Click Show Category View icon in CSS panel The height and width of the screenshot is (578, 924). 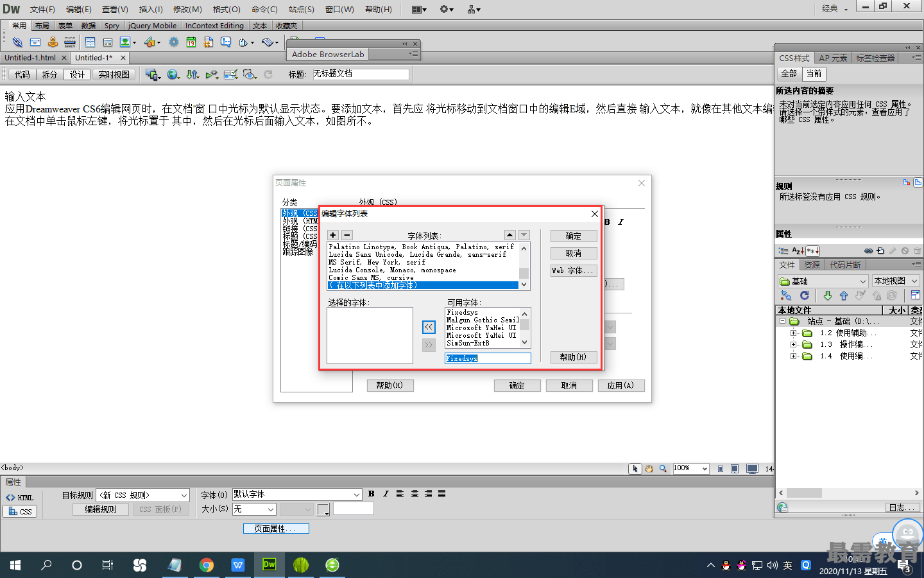[x=783, y=251]
